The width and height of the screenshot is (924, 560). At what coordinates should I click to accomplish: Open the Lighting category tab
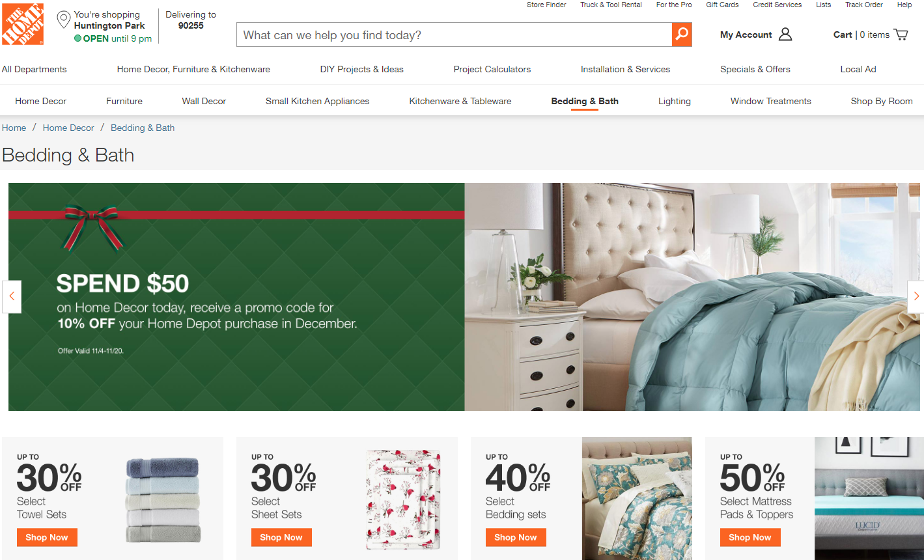pyautogui.click(x=675, y=101)
